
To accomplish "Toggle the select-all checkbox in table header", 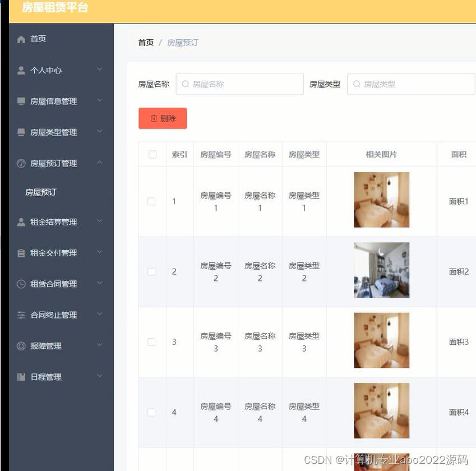I will 152,154.
